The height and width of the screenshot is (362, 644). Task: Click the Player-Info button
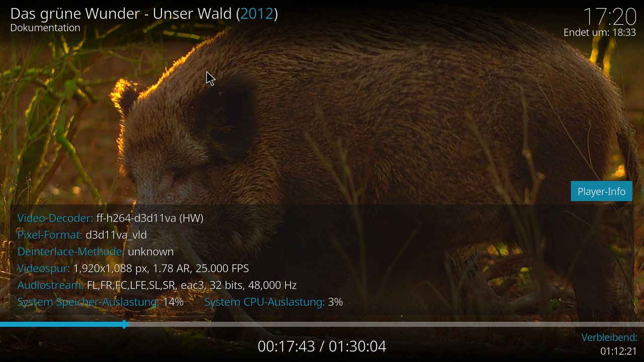point(601,192)
